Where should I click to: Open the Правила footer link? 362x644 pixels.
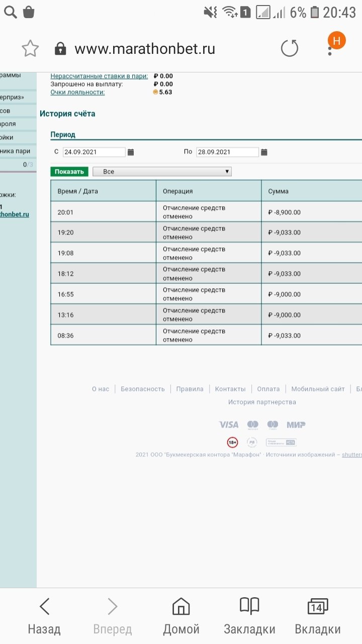190,389
